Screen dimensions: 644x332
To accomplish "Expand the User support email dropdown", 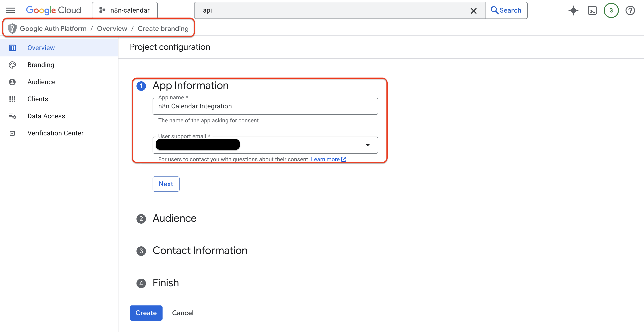I will [x=367, y=145].
